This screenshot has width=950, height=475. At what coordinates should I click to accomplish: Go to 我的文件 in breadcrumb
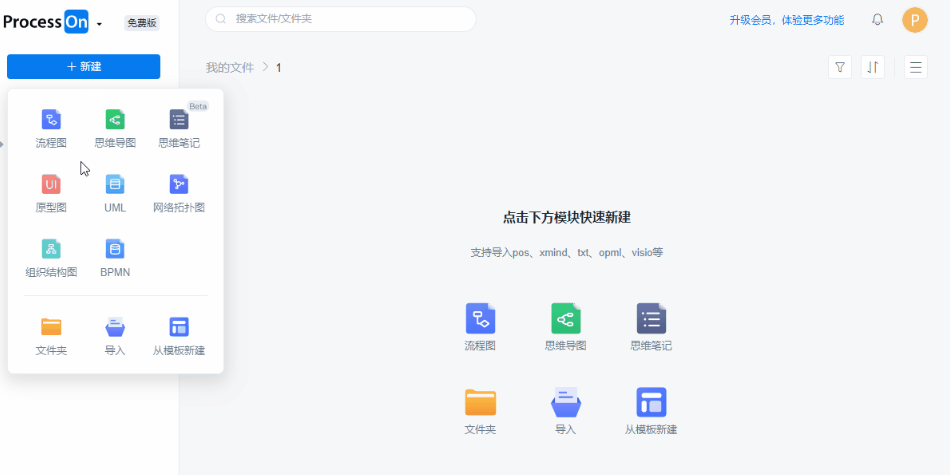pos(230,67)
